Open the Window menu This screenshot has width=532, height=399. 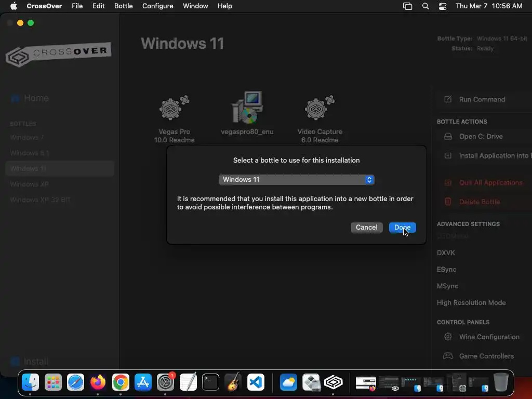pyautogui.click(x=195, y=6)
